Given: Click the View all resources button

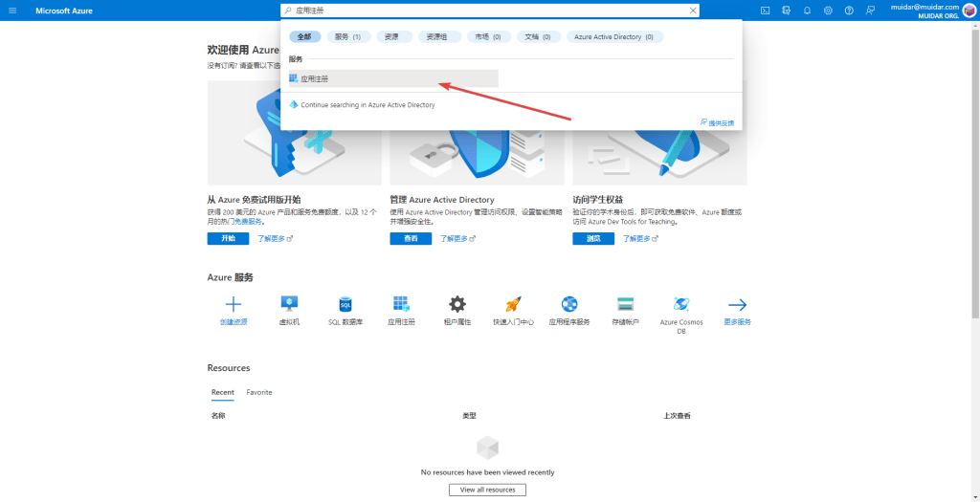Looking at the screenshot, I should coord(487,490).
